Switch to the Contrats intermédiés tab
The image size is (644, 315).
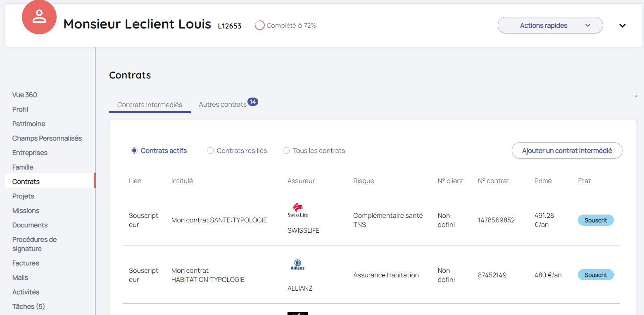150,105
